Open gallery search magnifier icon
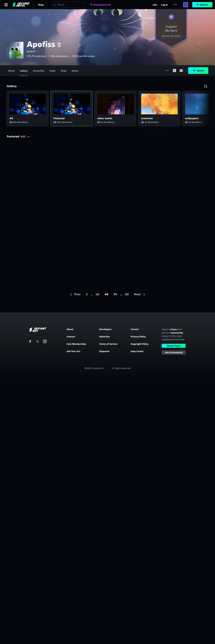This screenshot has height=644, width=215. coord(206,86)
